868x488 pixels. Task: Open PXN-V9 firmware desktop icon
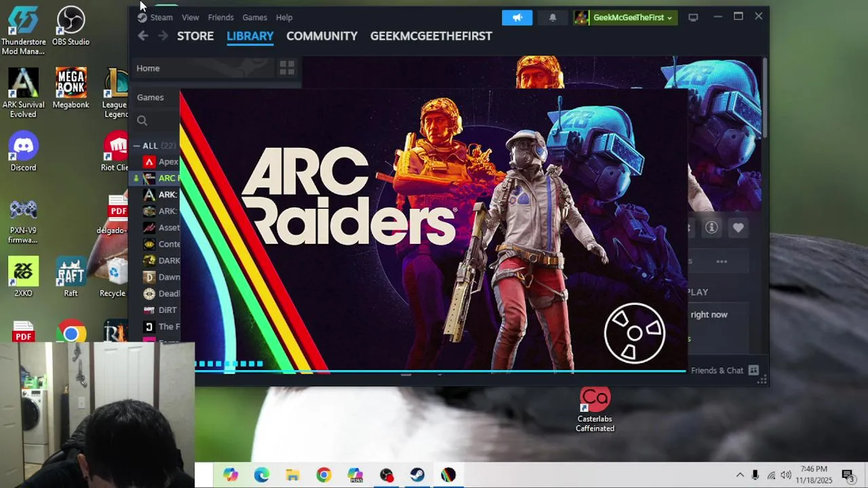click(23, 221)
